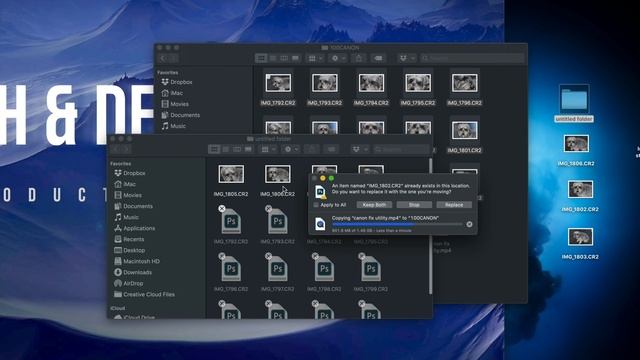Click the search field in 100CANON window
640x360 pixels.
[x=472, y=58]
